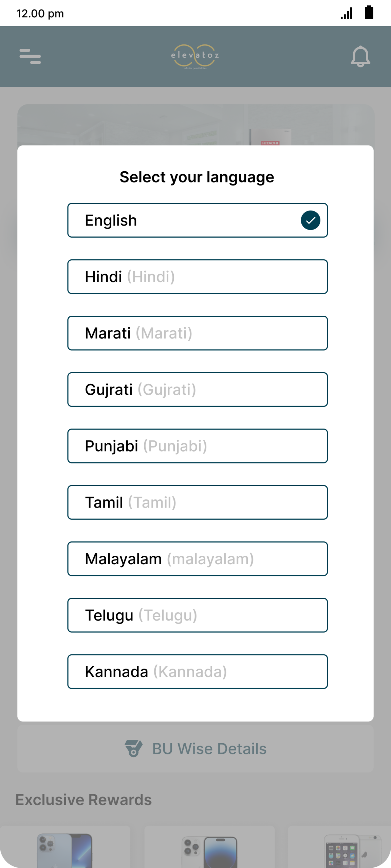Viewport: 391px width, 868px height.
Task: Choose the Punjabi language option
Action: click(198, 446)
